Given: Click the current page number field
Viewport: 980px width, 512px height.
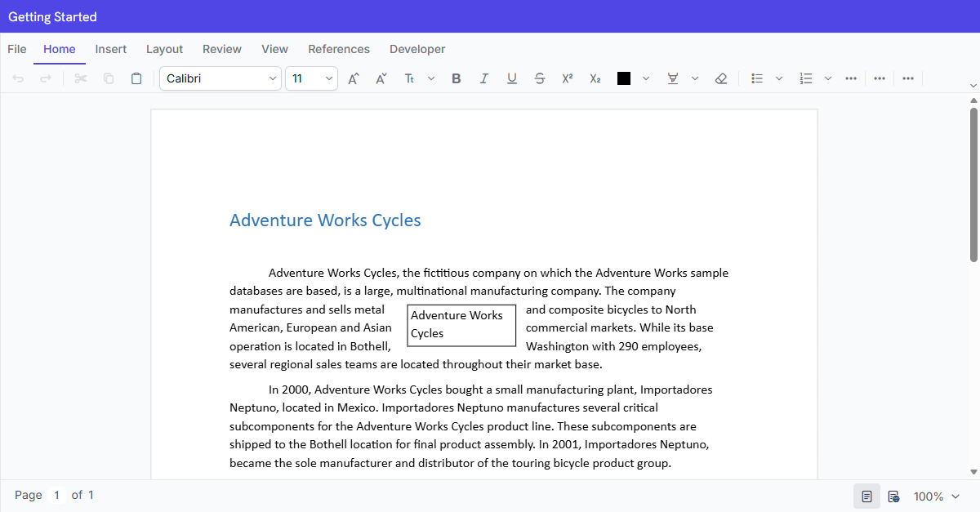Looking at the screenshot, I should 57,496.
